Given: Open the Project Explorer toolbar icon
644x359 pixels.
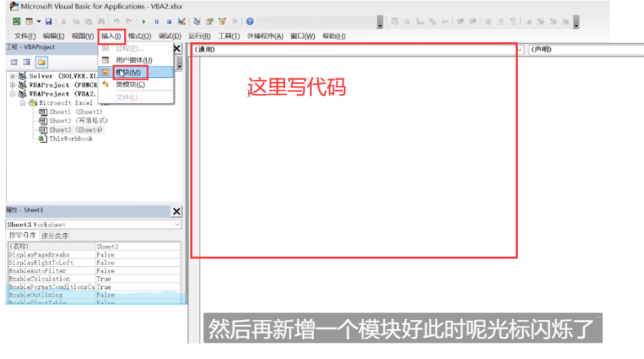Looking at the screenshot, I should pyautogui.click(x=196, y=21).
